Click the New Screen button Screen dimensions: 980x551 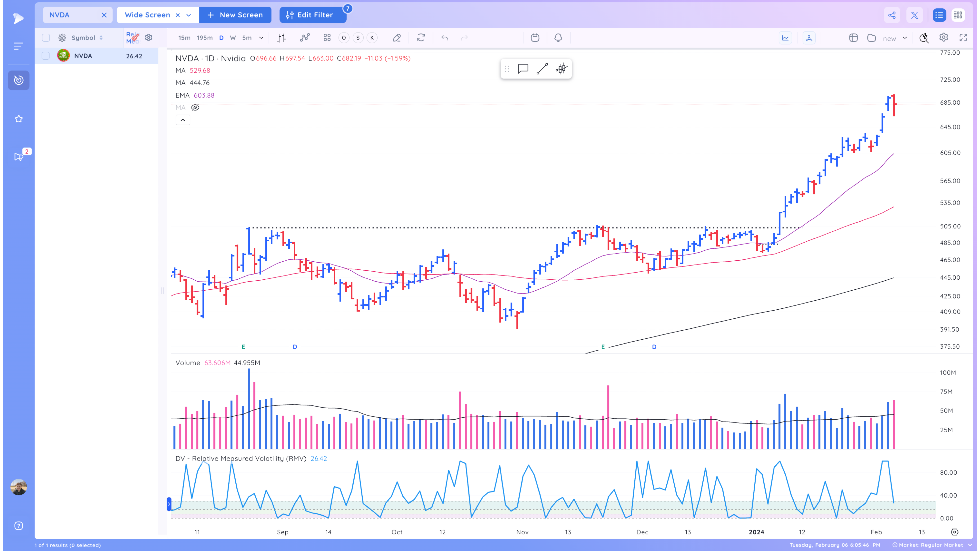235,15
